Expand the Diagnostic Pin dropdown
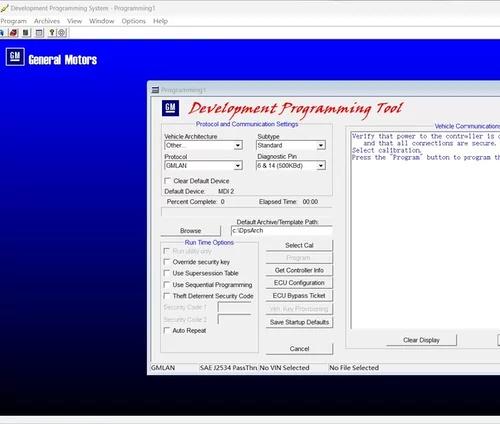This screenshot has height=424, width=500. pyautogui.click(x=321, y=166)
